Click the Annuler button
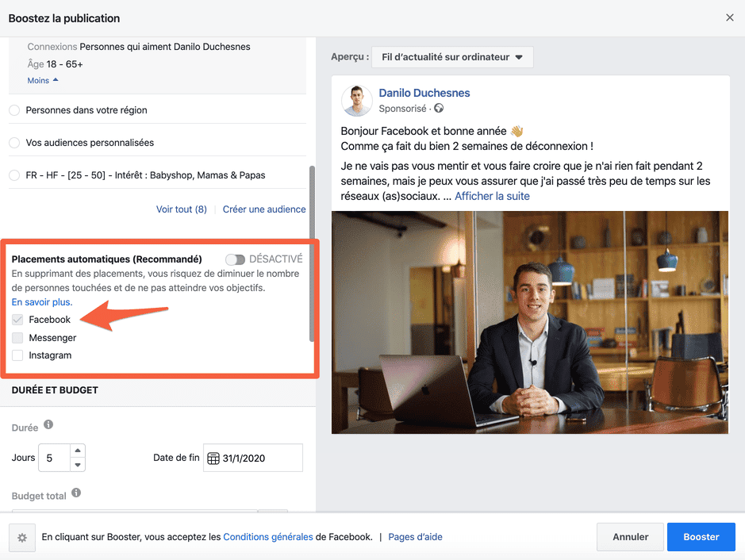The width and height of the screenshot is (745, 560). (x=630, y=537)
